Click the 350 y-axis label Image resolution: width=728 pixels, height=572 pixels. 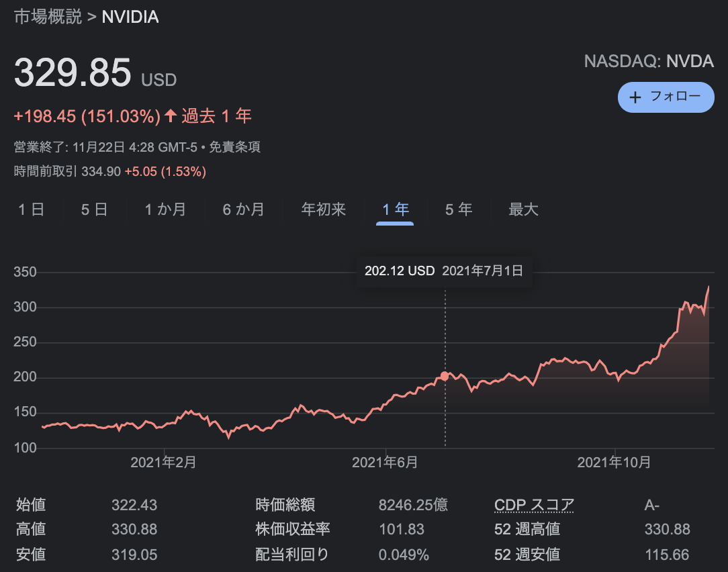tap(25, 272)
